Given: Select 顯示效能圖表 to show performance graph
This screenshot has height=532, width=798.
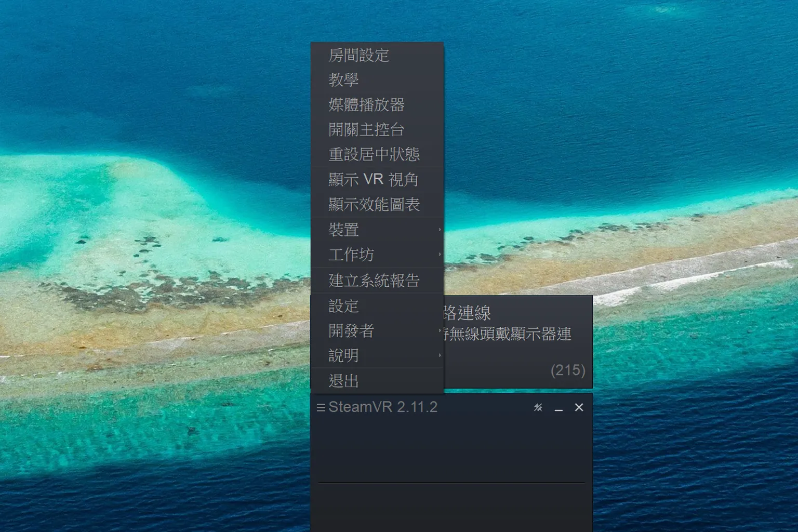Looking at the screenshot, I should click(375, 204).
